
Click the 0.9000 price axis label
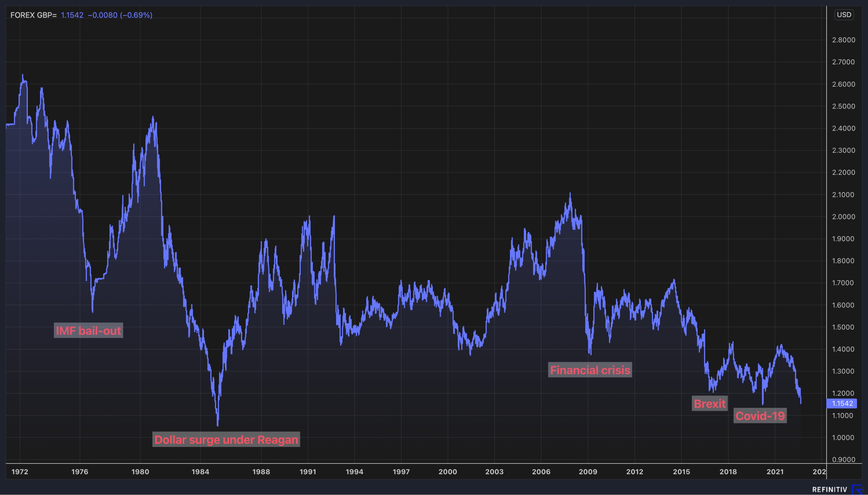point(844,460)
